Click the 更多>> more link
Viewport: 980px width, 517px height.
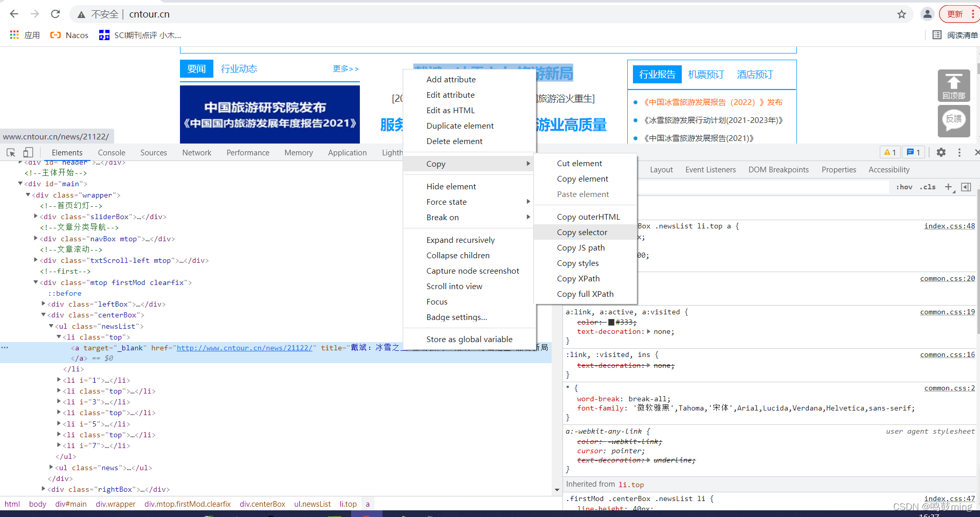point(346,68)
